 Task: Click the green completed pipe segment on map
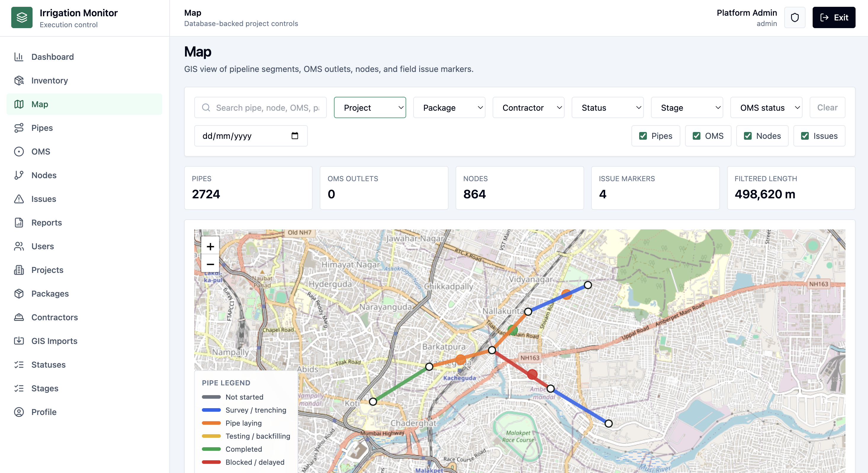(401, 384)
